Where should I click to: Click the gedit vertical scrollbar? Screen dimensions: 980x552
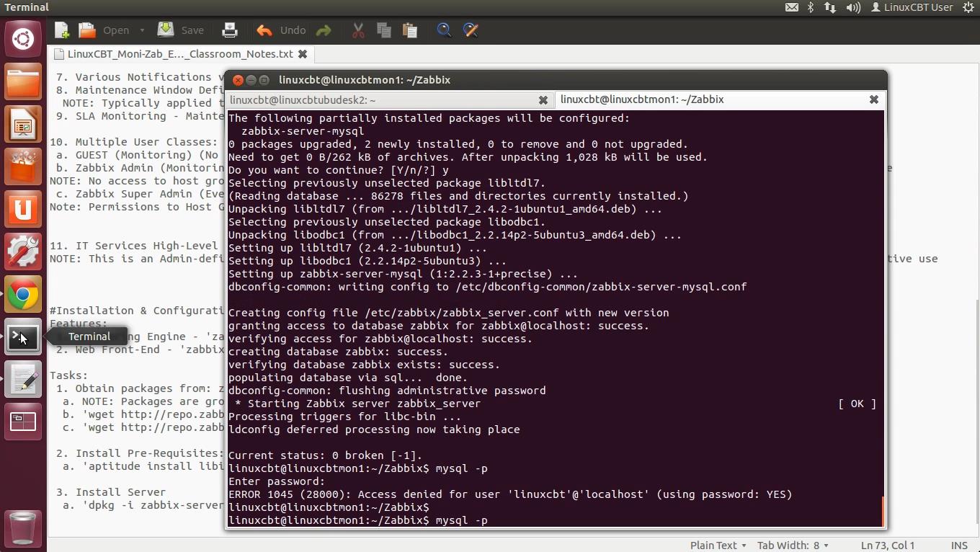click(x=976, y=413)
